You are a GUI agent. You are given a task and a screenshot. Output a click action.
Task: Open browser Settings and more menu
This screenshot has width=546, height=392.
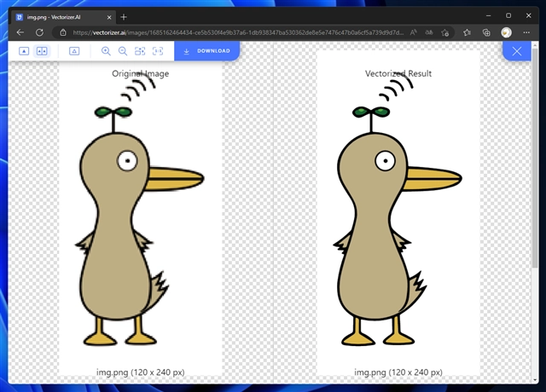[x=526, y=32]
